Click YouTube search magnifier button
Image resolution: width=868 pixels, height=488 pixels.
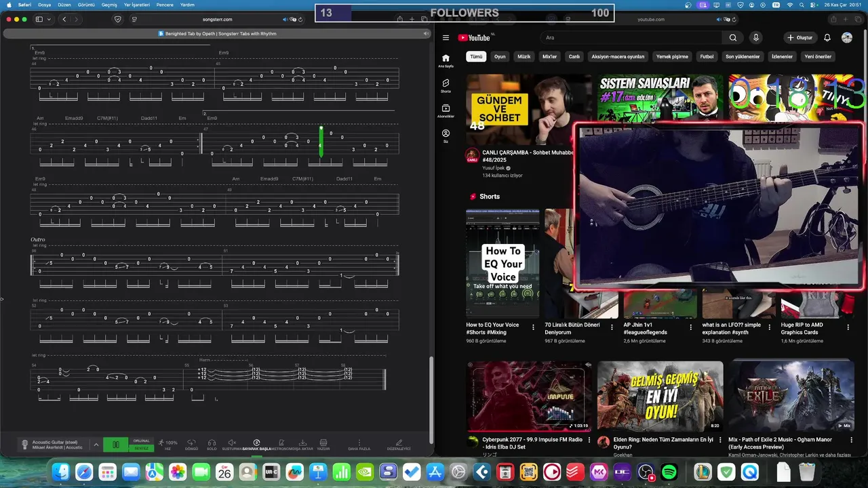733,38
